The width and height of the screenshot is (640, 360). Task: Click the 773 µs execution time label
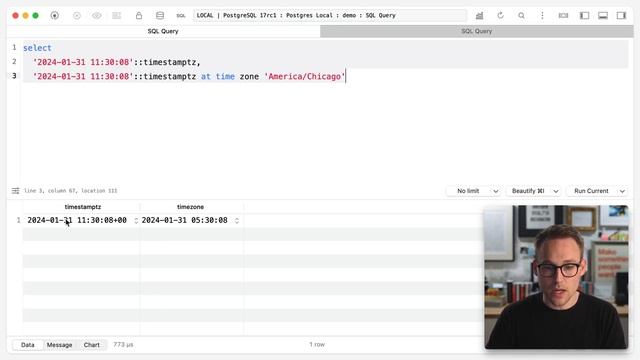pos(123,345)
